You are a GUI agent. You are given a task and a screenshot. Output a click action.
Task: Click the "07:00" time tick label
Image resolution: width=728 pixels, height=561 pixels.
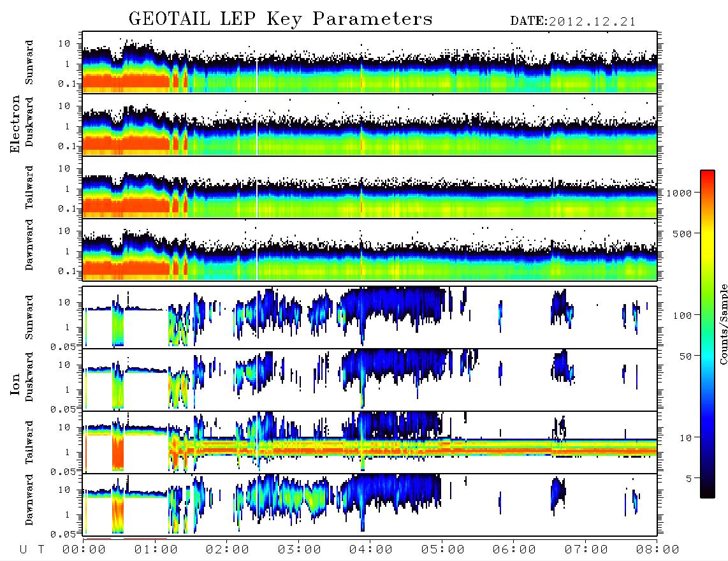click(x=586, y=550)
